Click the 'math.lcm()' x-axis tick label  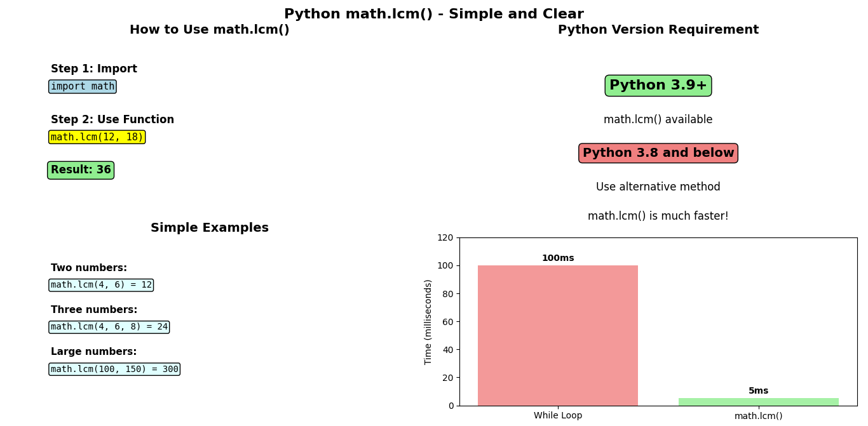(759, 416)
